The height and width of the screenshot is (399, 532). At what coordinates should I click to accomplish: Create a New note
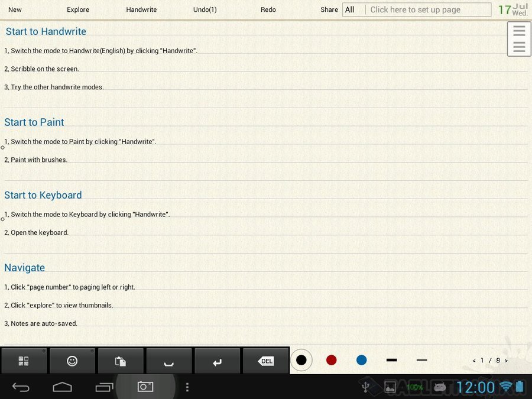point(15,10)
